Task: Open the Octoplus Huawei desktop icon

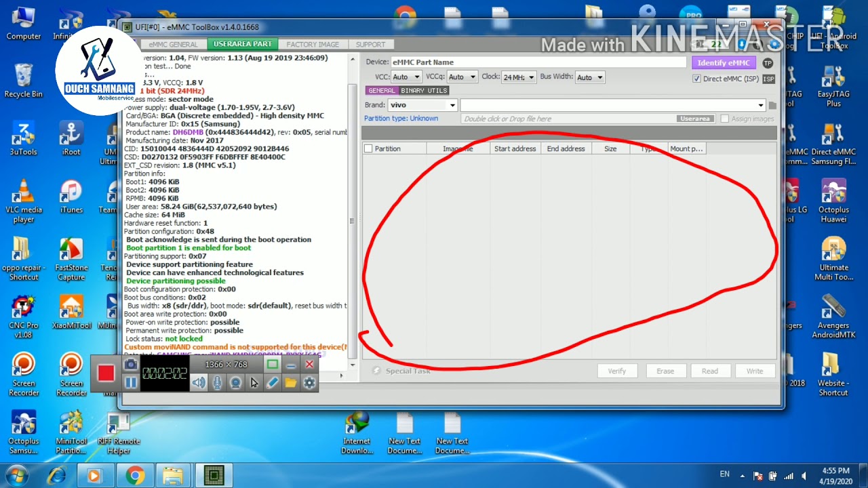Action: [833, 201]
